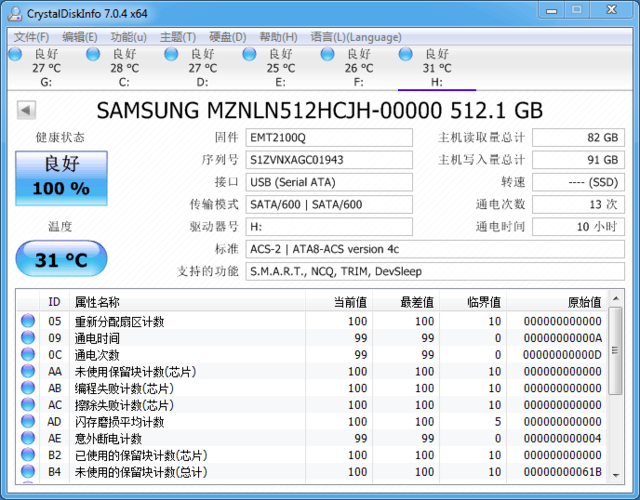Image resolution: width=640 pixels, height=500 pixels.
Task: Click status icon of row AB 编程失败计数
Action: click(28, 388)
